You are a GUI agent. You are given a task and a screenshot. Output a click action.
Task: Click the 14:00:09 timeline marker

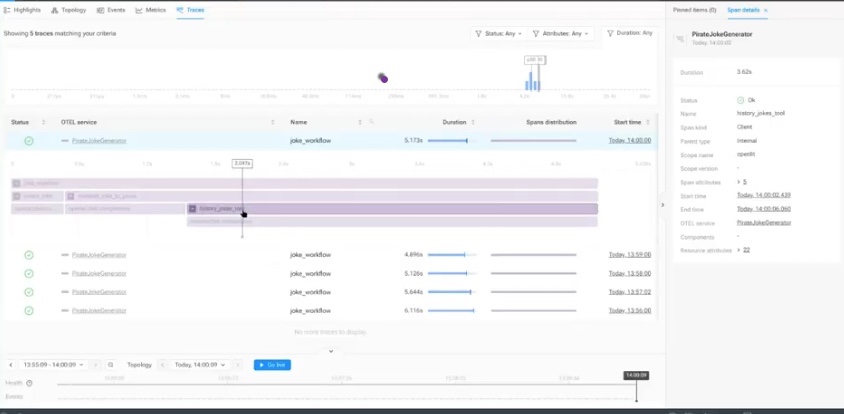pyautogui.click(x=636, y=375)
